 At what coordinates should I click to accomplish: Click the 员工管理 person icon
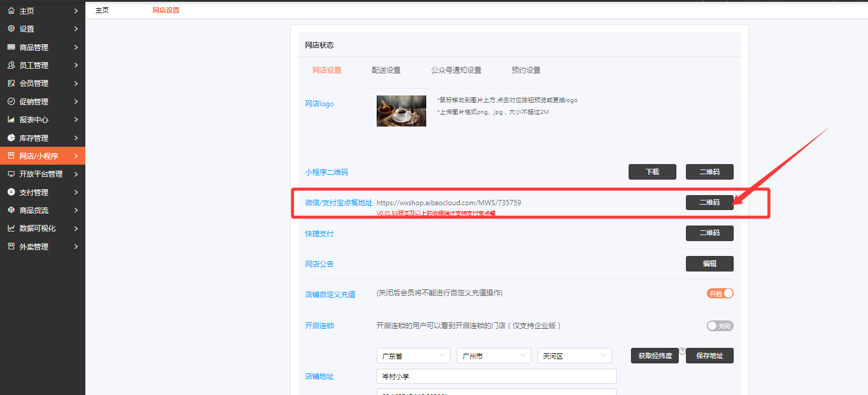11,65
